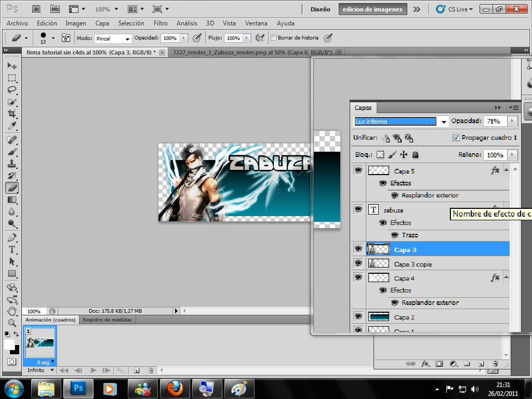The height and width of the screenshot is (399, 532).
Task: Select the Rectangle shape tool
Action: [12, 273]
